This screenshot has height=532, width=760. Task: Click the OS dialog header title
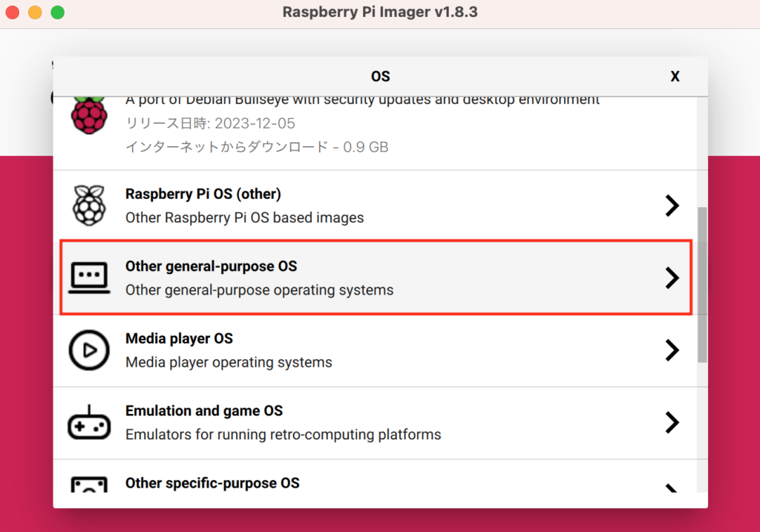pos(381,76)
